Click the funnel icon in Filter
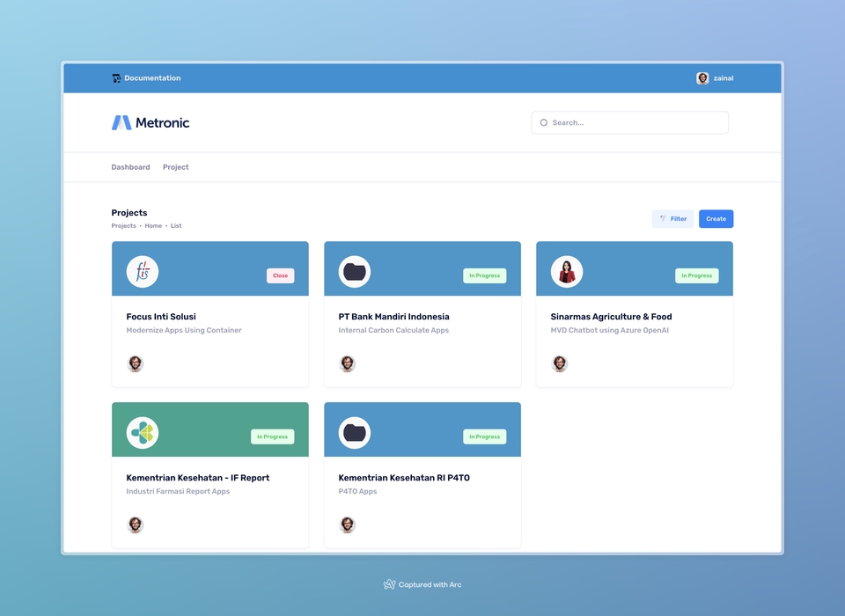The image size is (845, 616). (663, 219)
